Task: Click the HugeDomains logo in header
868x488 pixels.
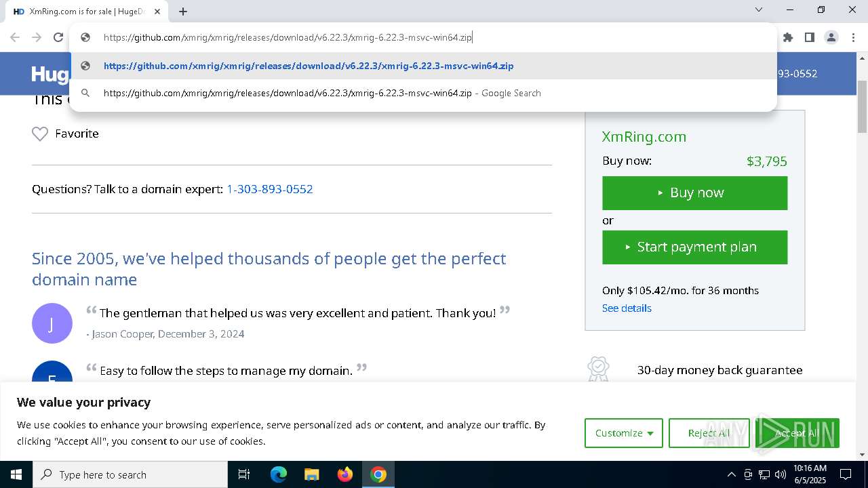Action: (51, 74)
